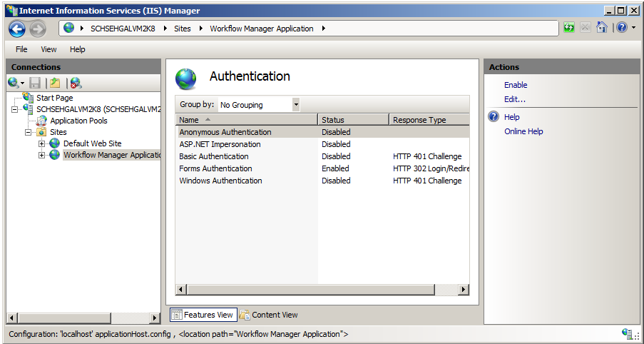The height and width of the screenshot is (344, 644).
Task: Click the Online Help link
Action: (523, 131)
